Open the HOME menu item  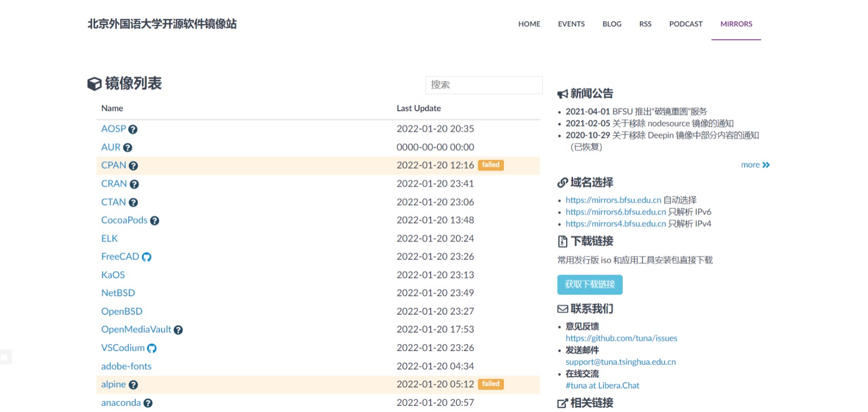529,24
